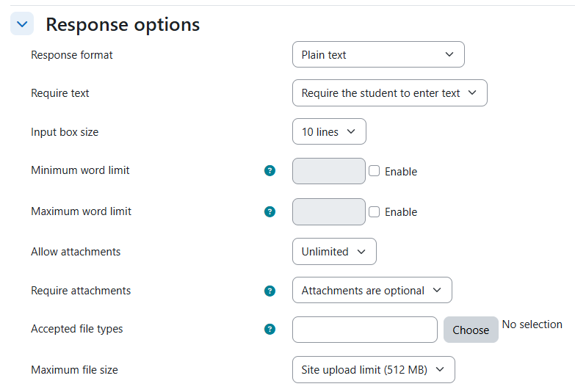This screenshot has width=575, height=392.
Task: Open help for Accepted file types
Action: (270, 330)
